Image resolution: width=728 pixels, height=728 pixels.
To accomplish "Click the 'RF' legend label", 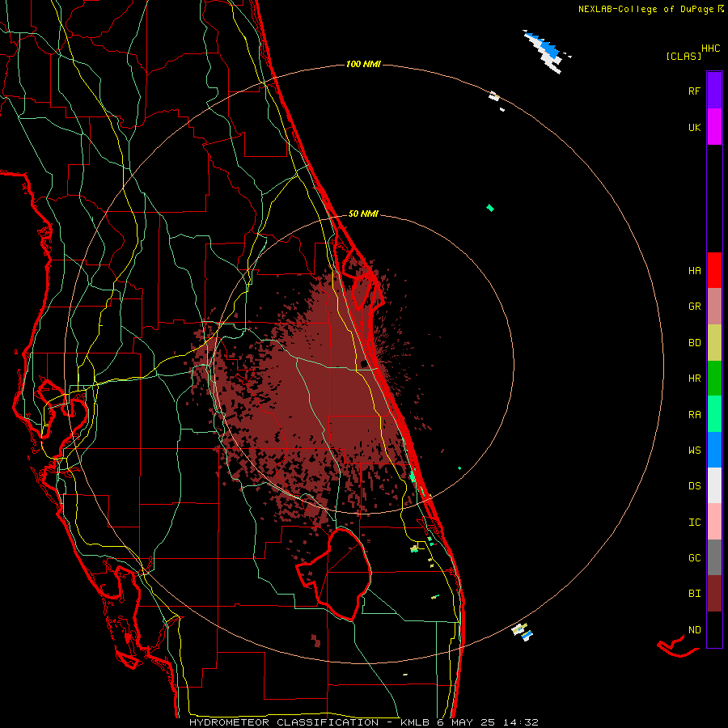I will (694, 91).
